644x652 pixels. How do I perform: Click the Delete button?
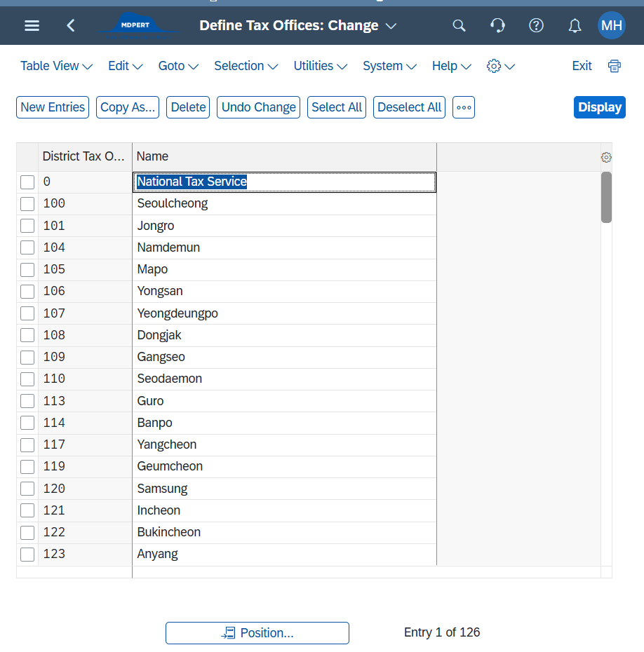tap(188, 107)
